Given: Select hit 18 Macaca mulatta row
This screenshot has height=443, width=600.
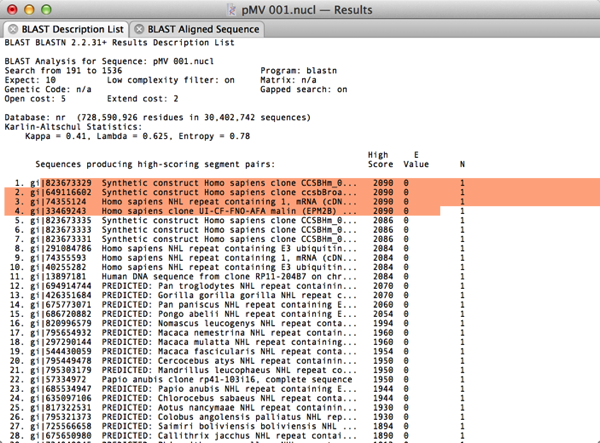Looking at the screenshot, I should coord(200,345).
